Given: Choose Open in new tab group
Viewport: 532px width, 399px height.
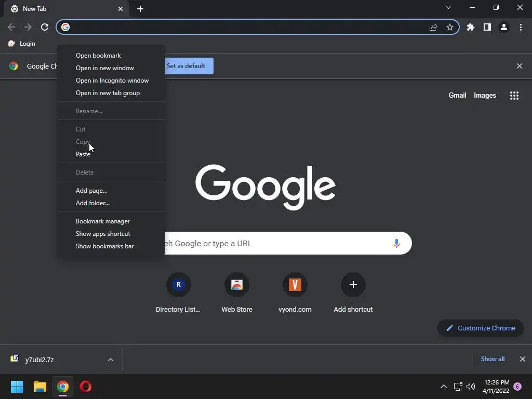Looking at the screenshot, I should (x=111, y=93).
